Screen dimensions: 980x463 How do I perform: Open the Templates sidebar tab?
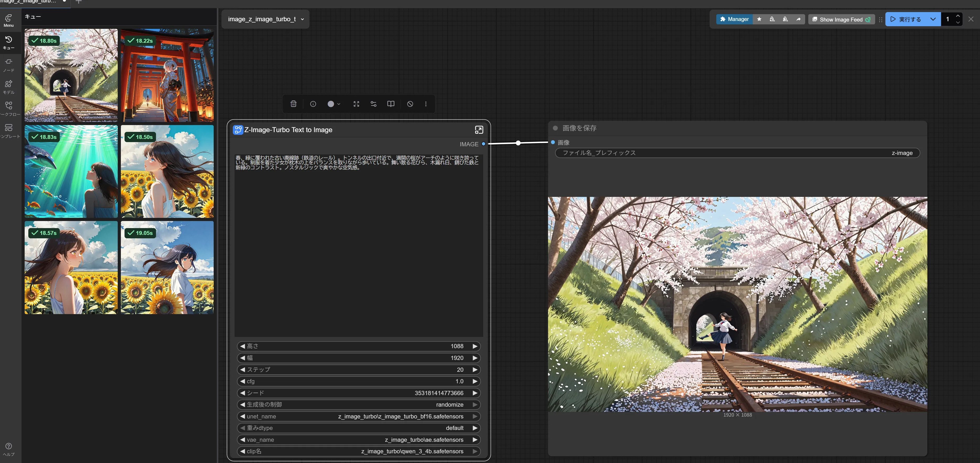click(8, 131)
